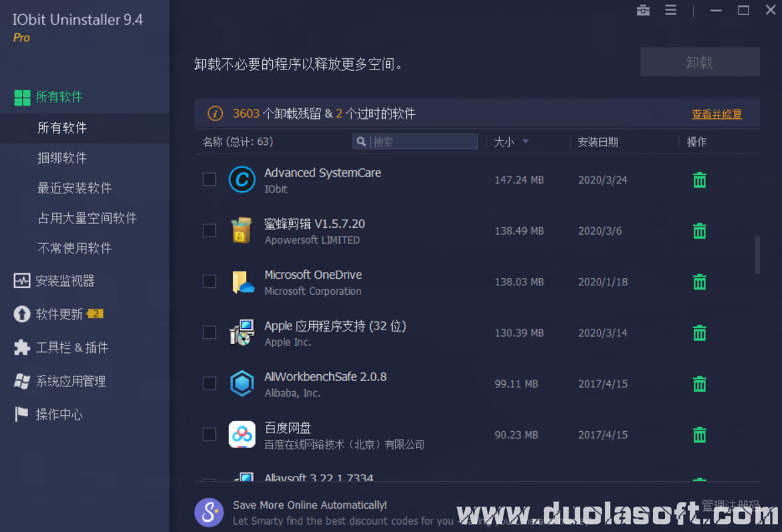Click trash icon for Advanced SystemCare

[699, 180]
